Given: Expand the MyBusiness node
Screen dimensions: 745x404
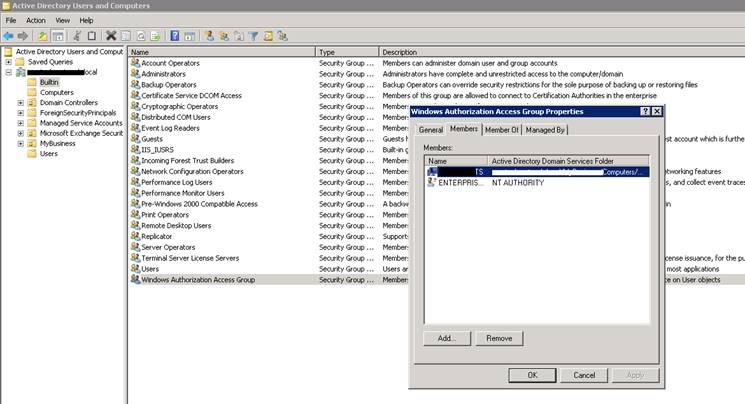Looking at the screenshot, I should coord(20,144).
